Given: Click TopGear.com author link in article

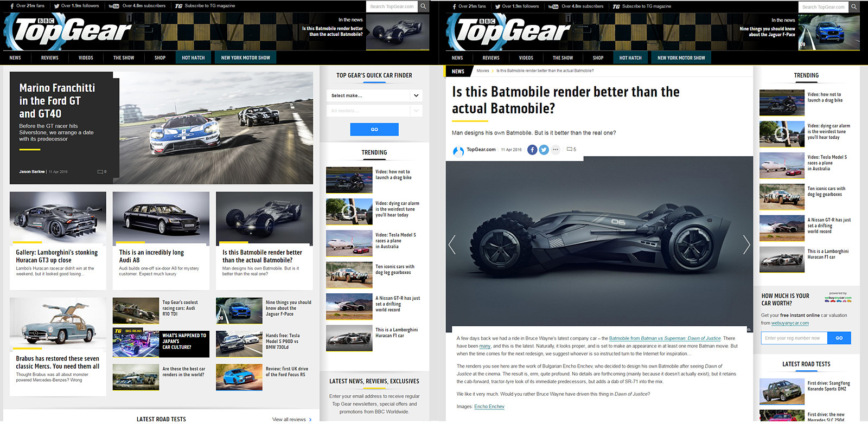Looking at the screenshot, I should (x=481, y=150).
